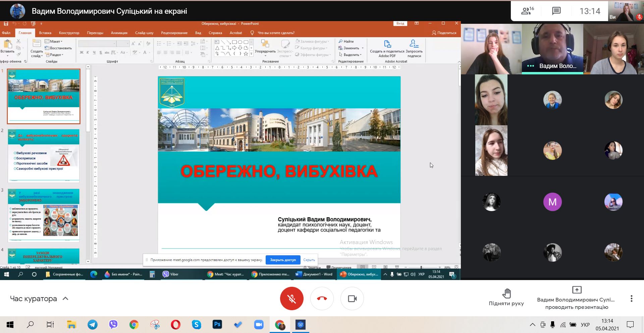Screen dimensions: 644x333
Task: Unmute the microphone
Action: 291,298
